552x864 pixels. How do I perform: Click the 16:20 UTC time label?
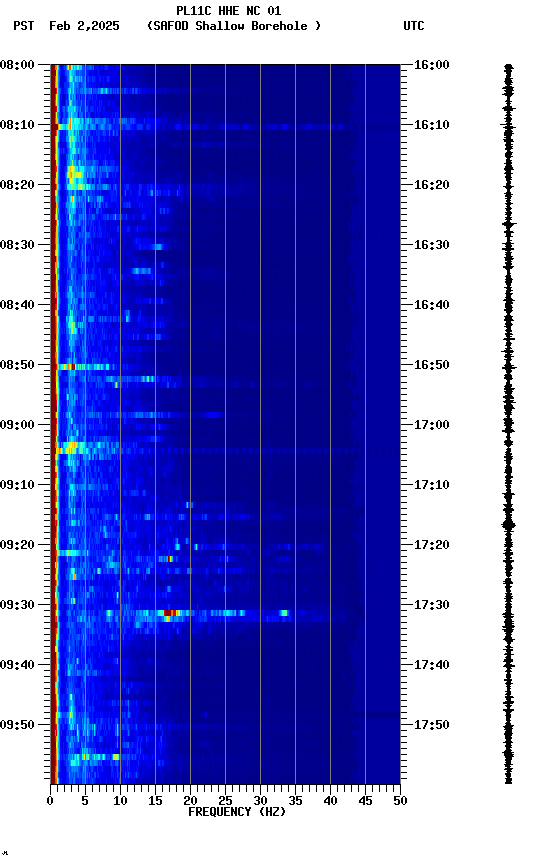coord(431,185)
